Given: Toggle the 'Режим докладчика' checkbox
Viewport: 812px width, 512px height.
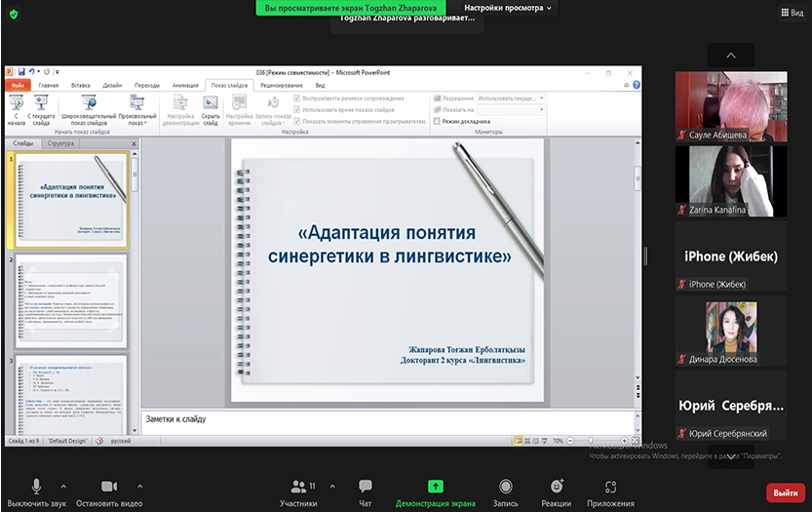Looking at the screenshot, I should 438,122.
